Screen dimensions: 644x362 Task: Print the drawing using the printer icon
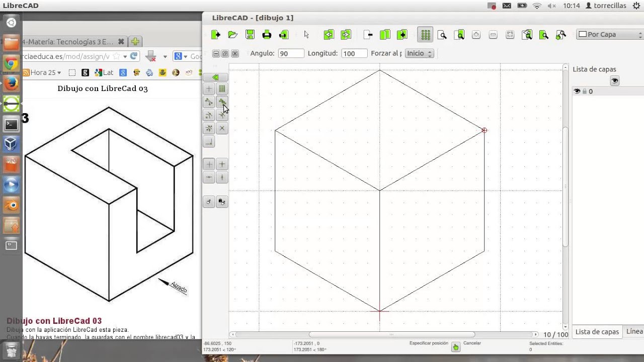click(x=267, y=35)
